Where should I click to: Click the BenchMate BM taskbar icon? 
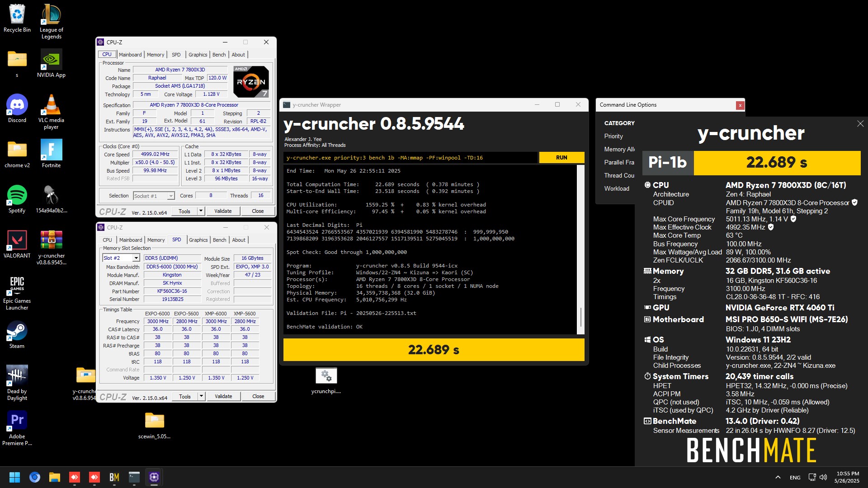pyautogui.click(x=114, y=477)
